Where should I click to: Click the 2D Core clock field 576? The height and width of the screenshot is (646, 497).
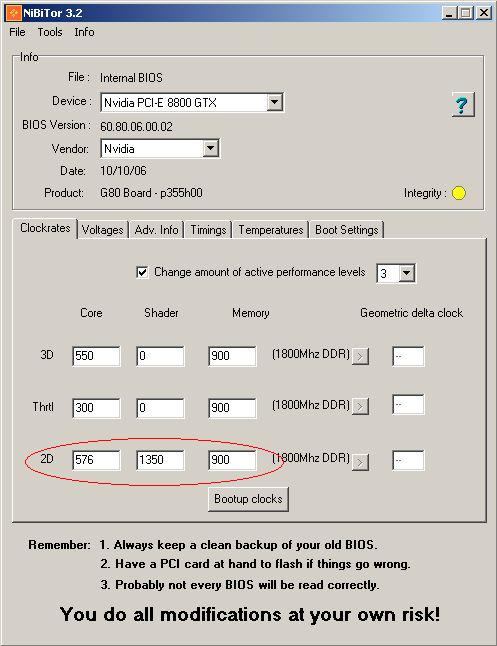coord(96,460)
